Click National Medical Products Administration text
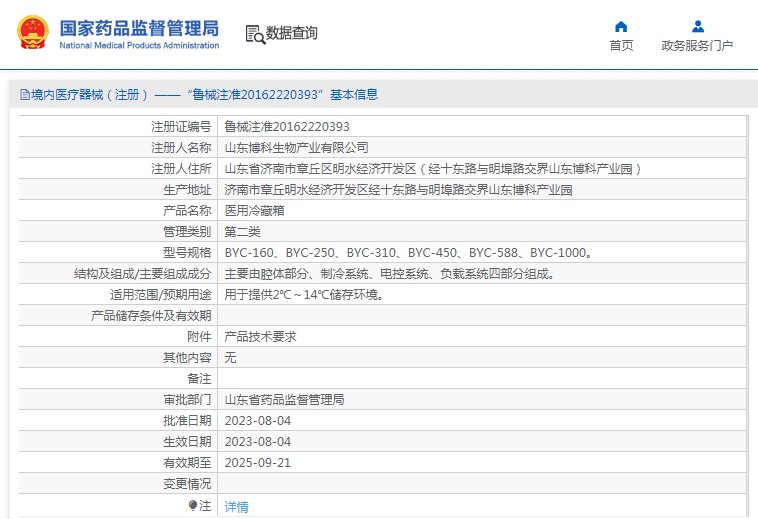Image resolution: width=758 pixels, height=519 pixels. 139,45
